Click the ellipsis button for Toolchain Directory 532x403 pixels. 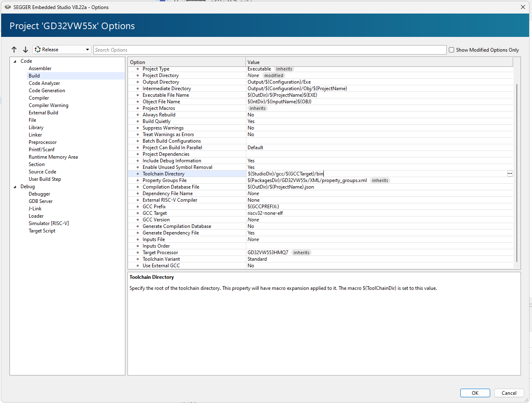coord(509,174)
